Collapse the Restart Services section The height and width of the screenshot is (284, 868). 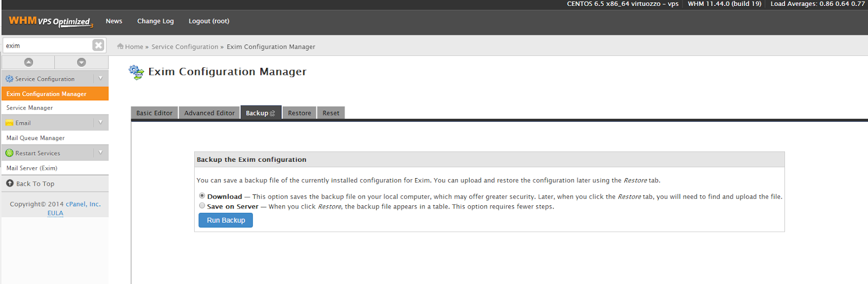click(100, 153)
